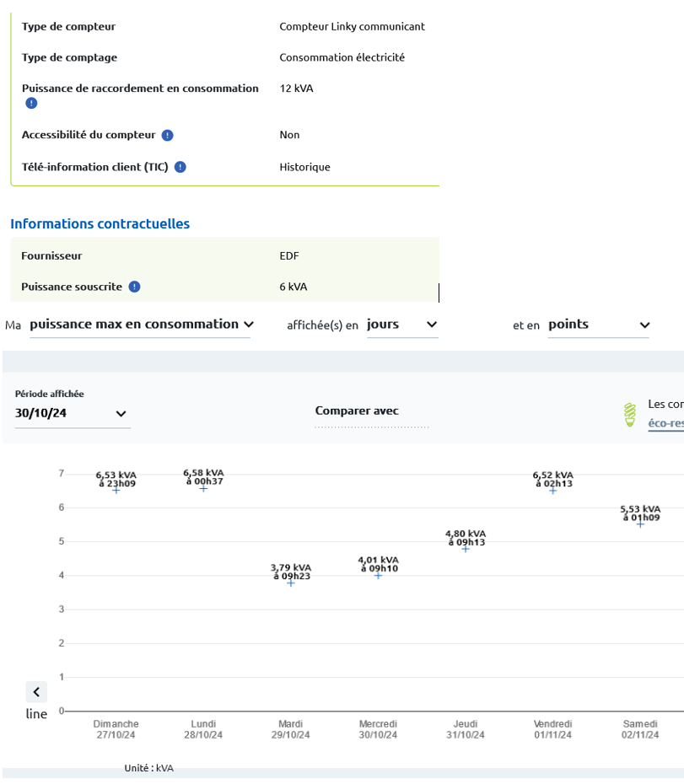Click the 6,52 kVA Vendredi data point
Screen dimensions: 684x784
click(552, 490)
